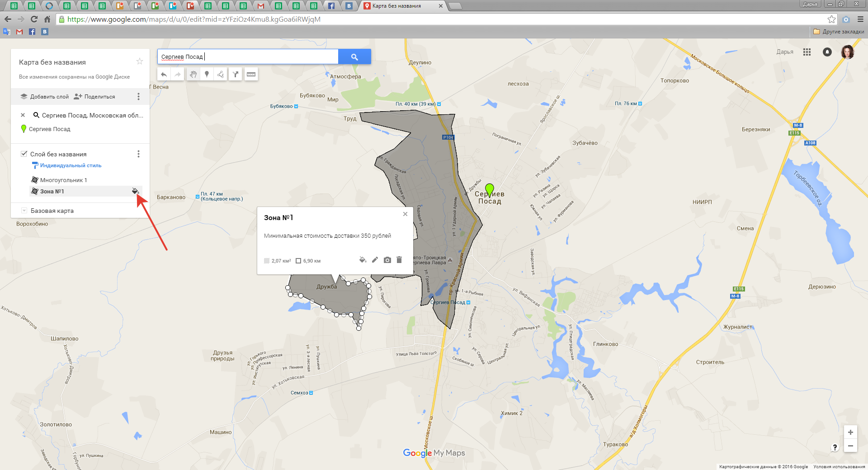This screenshot has width=868, height=470.
Task: Click the browser address bar
Action: (443, 19)
